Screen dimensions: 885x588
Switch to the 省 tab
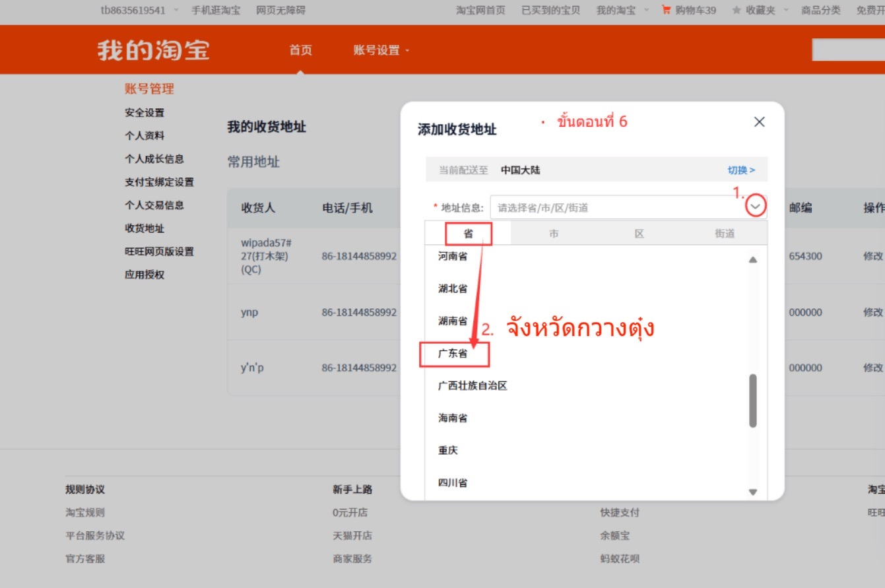click(x=468, y=234)
